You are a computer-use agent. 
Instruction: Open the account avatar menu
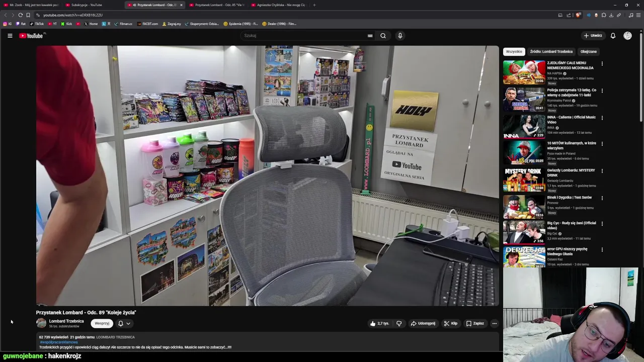click(x=627, y=36)
